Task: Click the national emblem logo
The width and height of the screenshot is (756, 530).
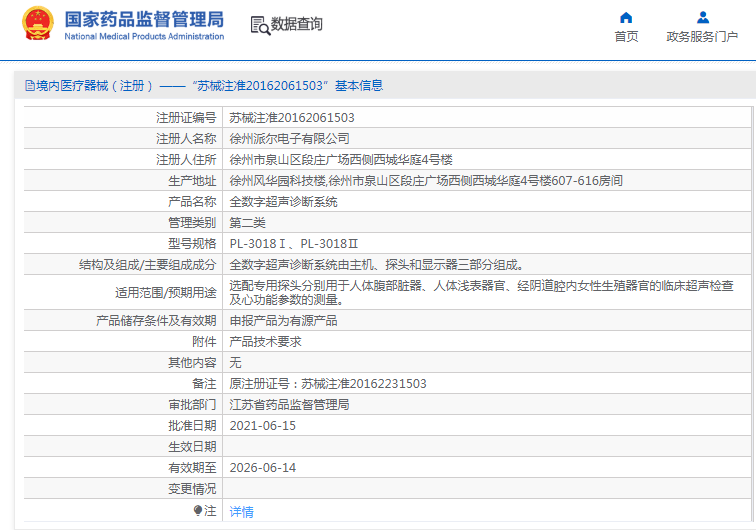Action: coord(38,24)
